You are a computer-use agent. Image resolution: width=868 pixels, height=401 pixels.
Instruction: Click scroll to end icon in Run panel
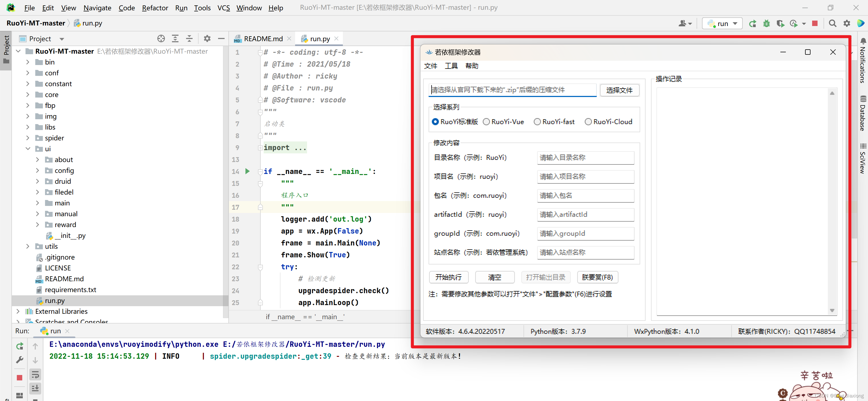point(35,388)
